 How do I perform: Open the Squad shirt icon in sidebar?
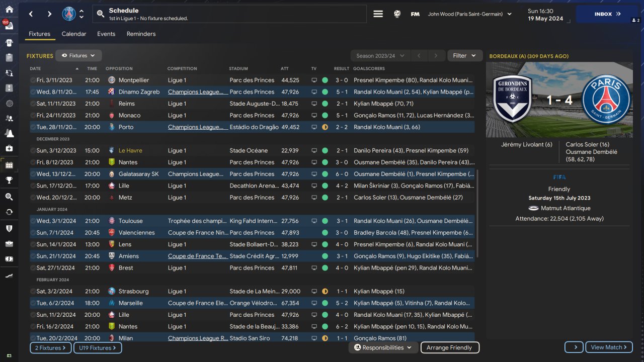[x=9, y=43]
